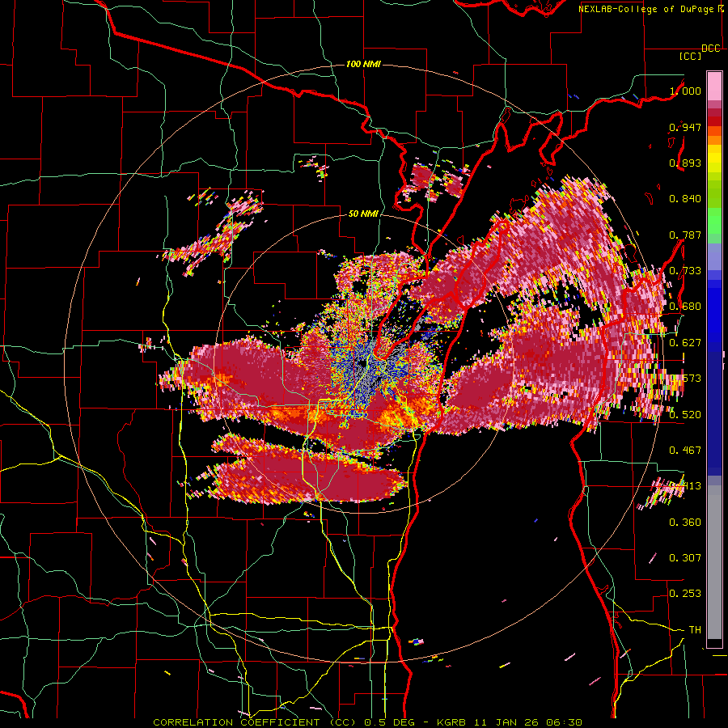Screen dimensions: 728x728
Task: Click the light pink top segment of color bar
Action: (x=714, y=86)
